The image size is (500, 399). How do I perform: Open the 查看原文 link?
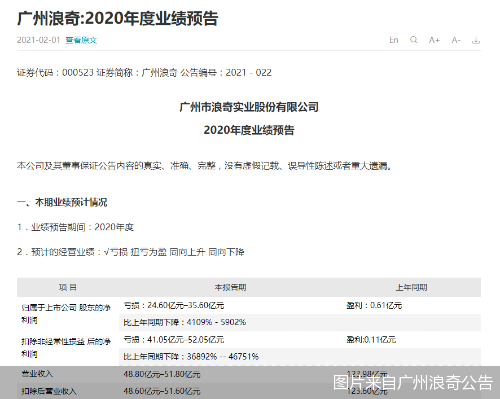point(81,40)
